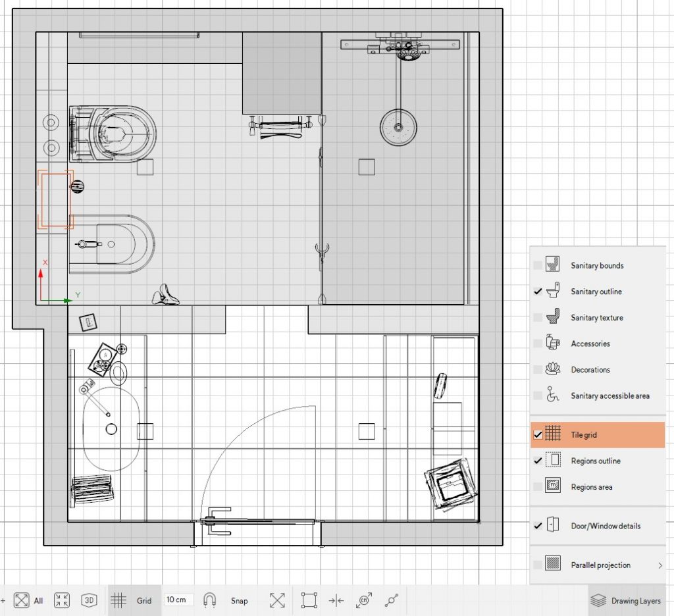Select the toilet icon beside Sanitary outline
The width and height of the screenshot is (674, 616).
553,292
